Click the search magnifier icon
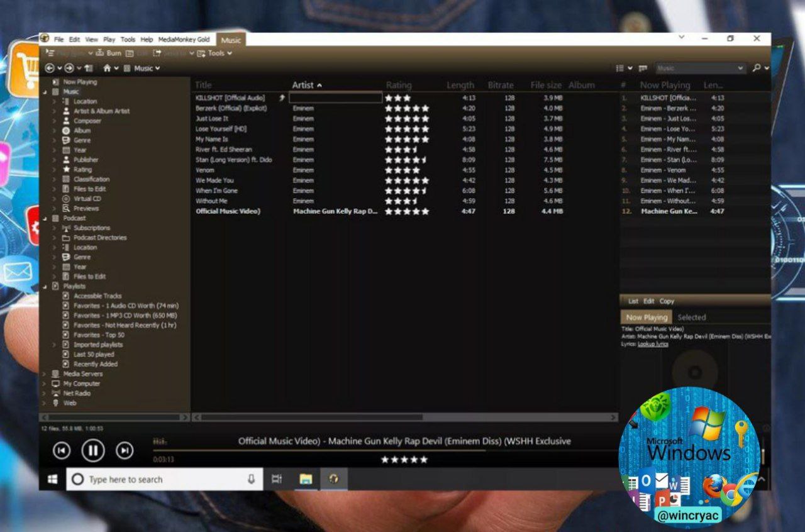 [x=757, y=68]
